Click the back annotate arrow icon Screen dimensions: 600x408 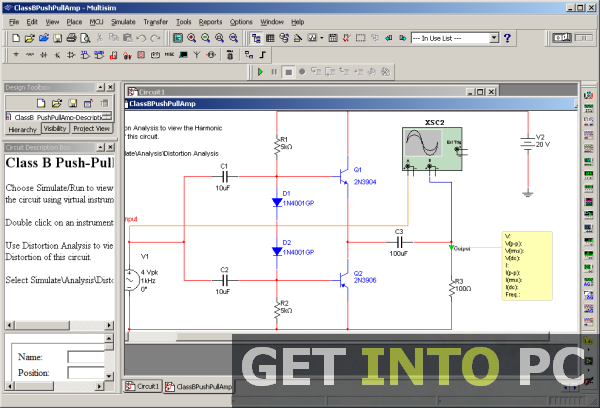coord(389,38)
